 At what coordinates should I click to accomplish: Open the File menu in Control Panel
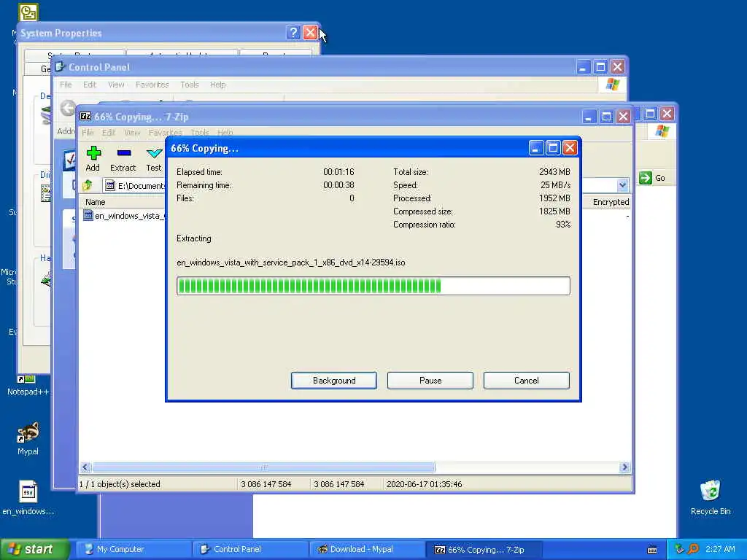[66, 85]
